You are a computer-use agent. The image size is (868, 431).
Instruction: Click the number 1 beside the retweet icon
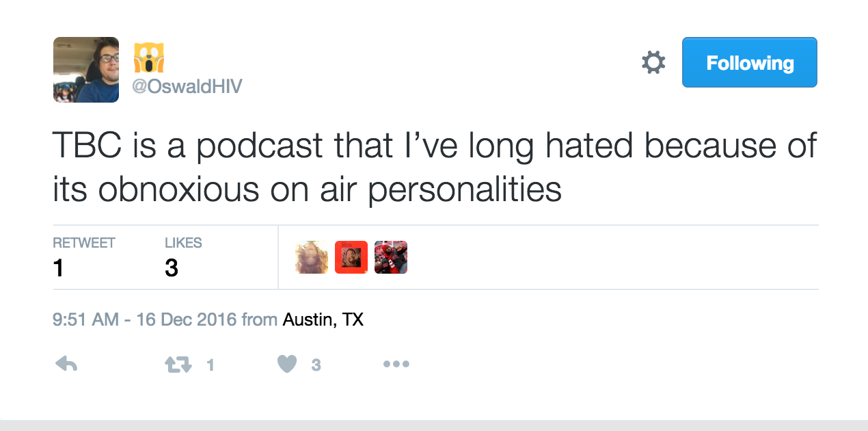coord(211,365)
